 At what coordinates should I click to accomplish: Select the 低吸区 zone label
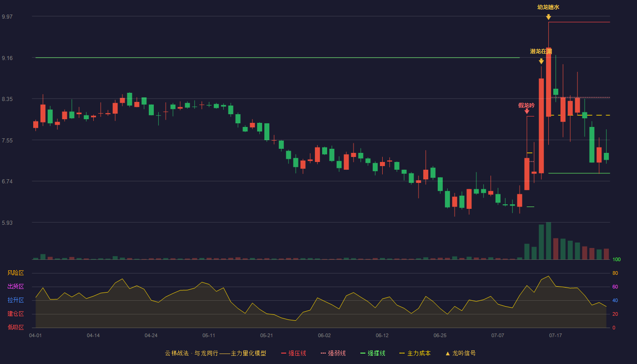pos(15,328)
